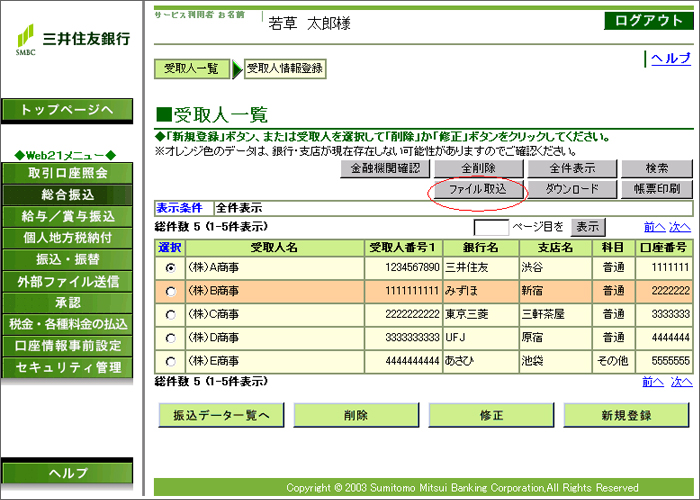Click the (株)E商事 name cell
Image resolution: width=700 pixels, height=500 pixels.
[x=275, y=361]
